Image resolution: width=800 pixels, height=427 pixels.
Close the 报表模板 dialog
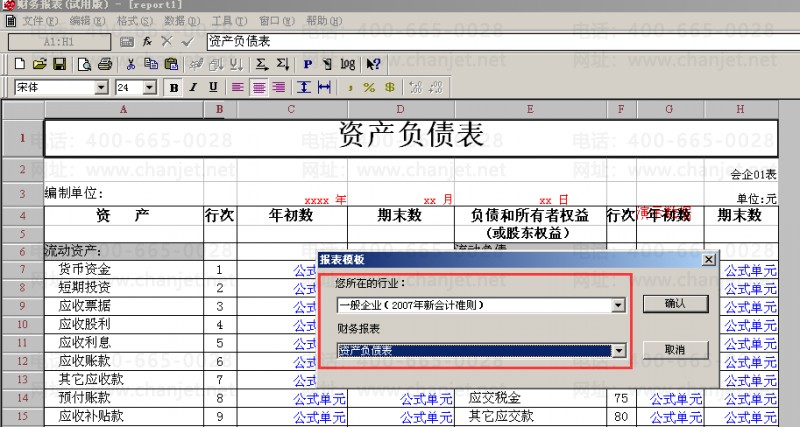click(708, 260)
